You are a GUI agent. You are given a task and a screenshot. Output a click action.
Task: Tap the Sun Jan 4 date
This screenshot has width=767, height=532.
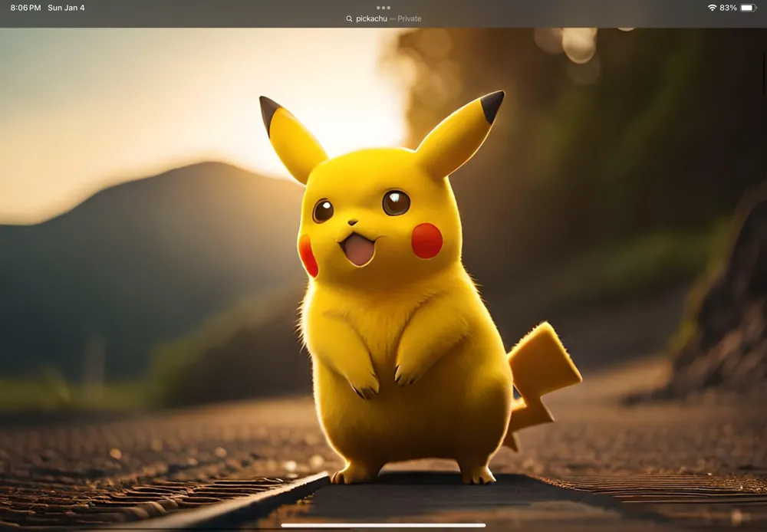click(66, 8)
